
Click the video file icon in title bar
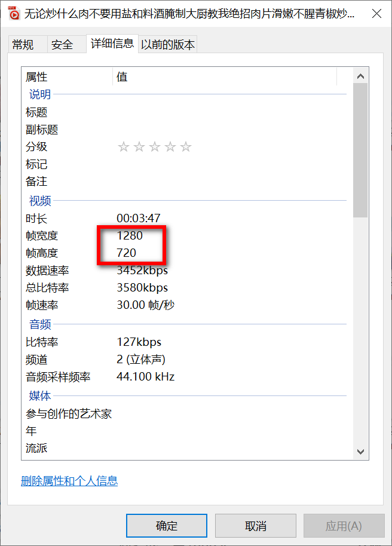pyautogui.click(x=14, y=14)
